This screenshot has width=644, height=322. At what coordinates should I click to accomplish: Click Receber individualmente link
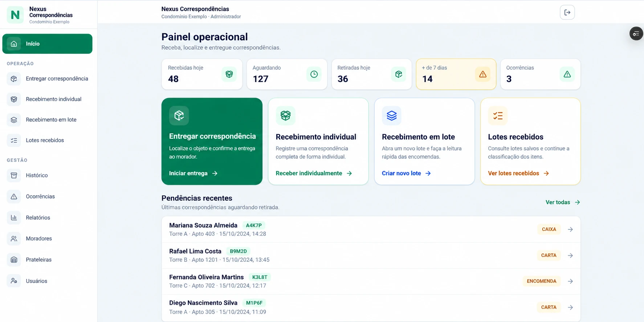point(314,173)
